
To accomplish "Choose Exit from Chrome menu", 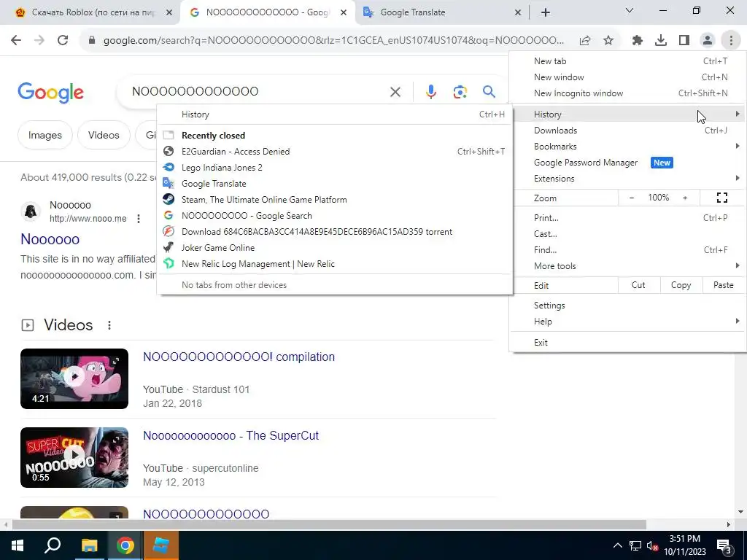I will point(628,343).
